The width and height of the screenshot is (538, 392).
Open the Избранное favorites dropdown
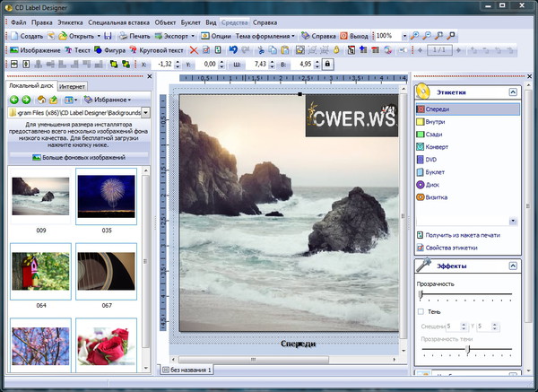pos(108,100)
